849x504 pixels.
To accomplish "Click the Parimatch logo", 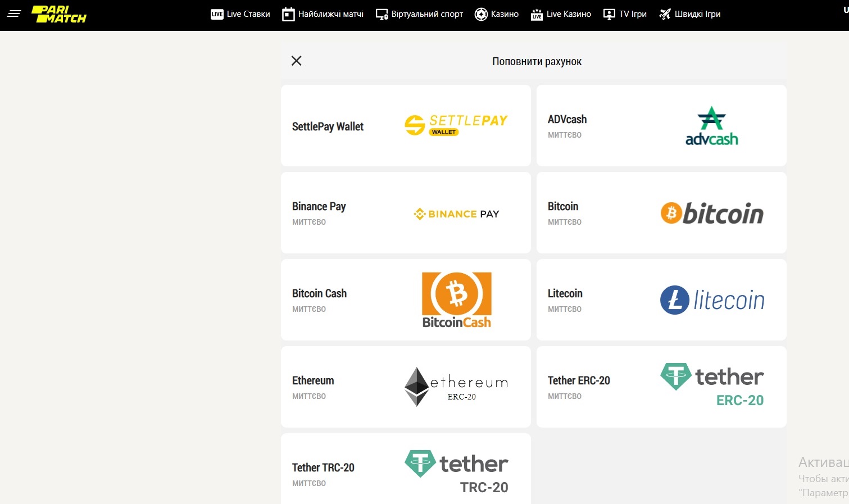I will (x=59, y=14).
